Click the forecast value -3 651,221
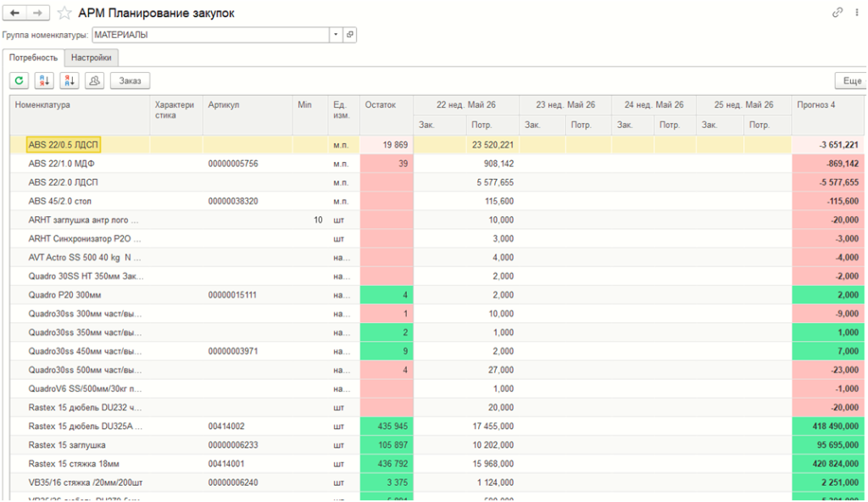Image resolution: width=868 pixels, height=502 pixels. pyautogui.click(x=839, y=145)
